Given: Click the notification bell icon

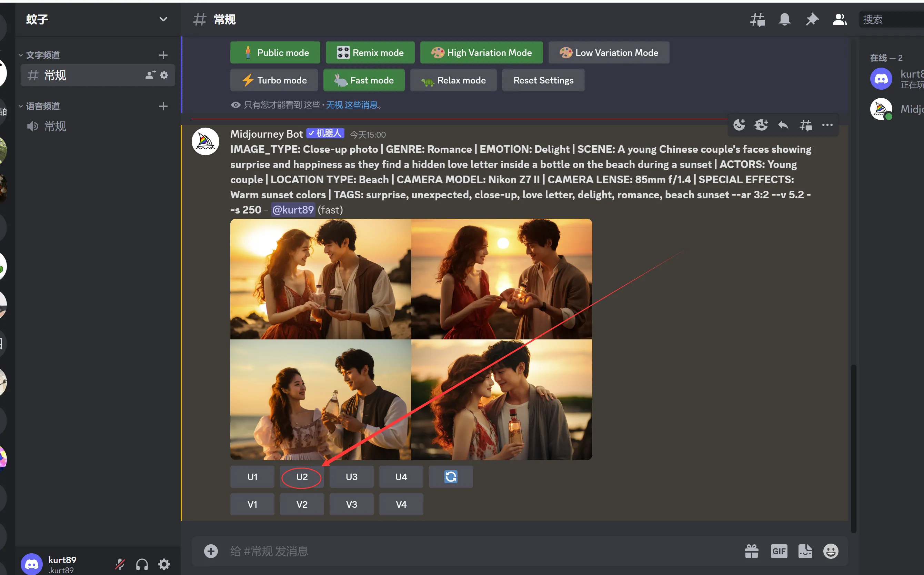Looking at the screenshot, I should point(784,19).
